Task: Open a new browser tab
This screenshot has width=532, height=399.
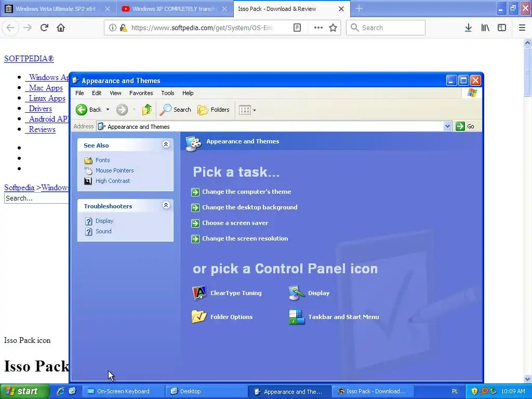Action: 359,9
